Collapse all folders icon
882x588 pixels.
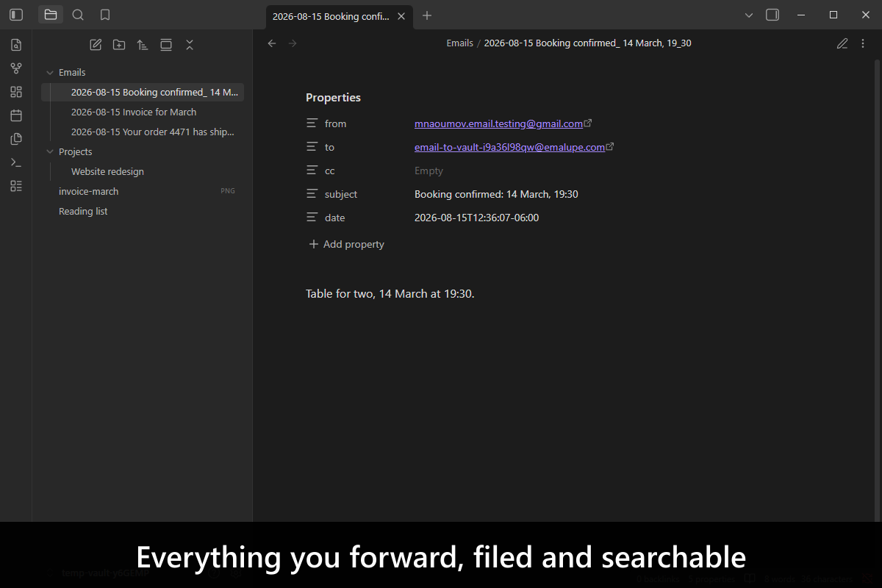[190, 45]
